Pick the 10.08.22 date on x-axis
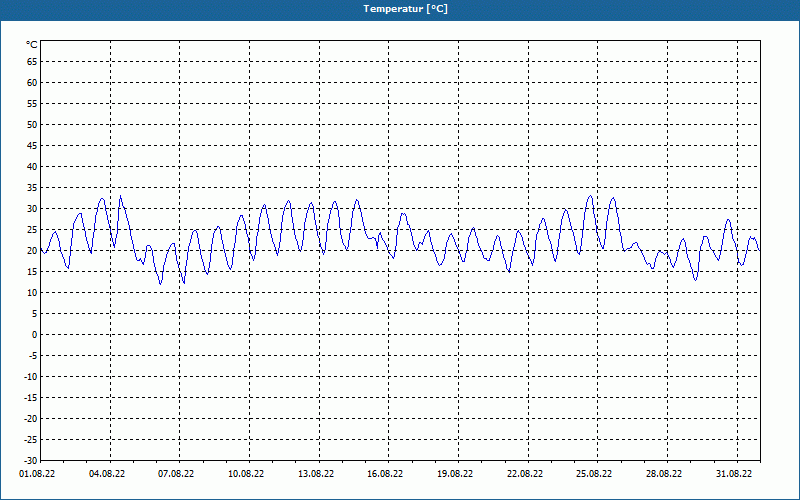The width and height of the screenshot is (800, 500). pyautogui.click(x=246, y=474)
